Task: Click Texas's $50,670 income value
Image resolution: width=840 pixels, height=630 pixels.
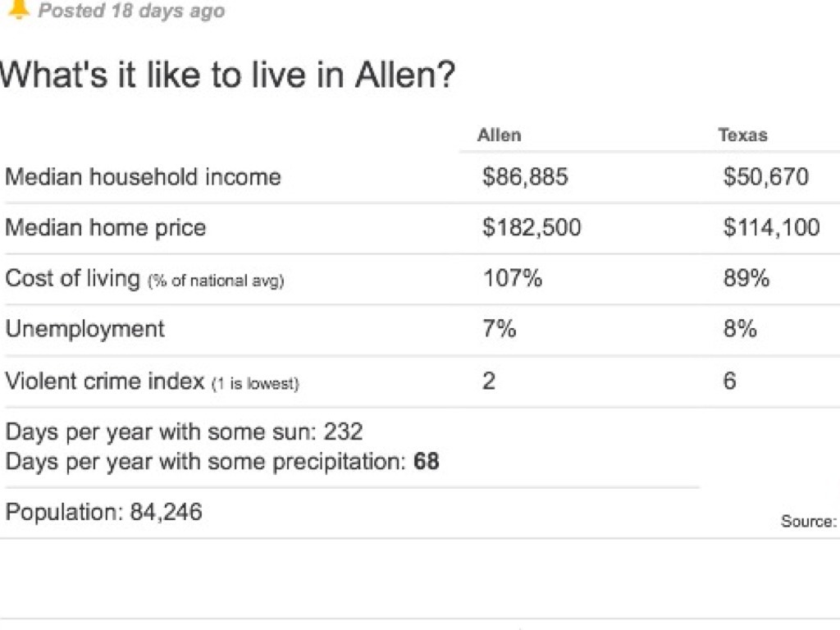Action: coord(765,177)
